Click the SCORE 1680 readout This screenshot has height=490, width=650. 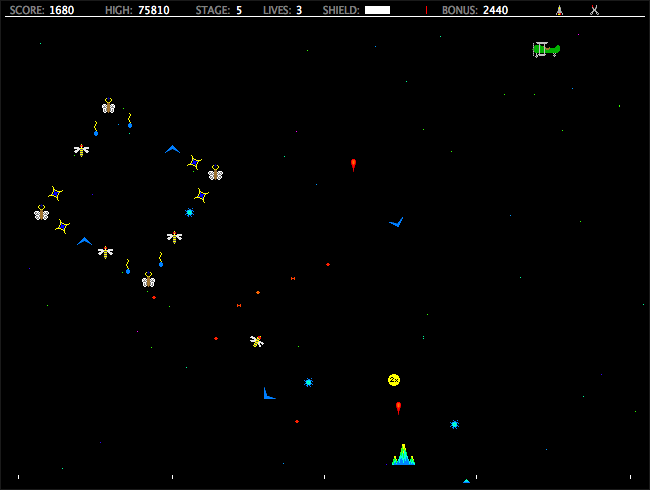42,10
